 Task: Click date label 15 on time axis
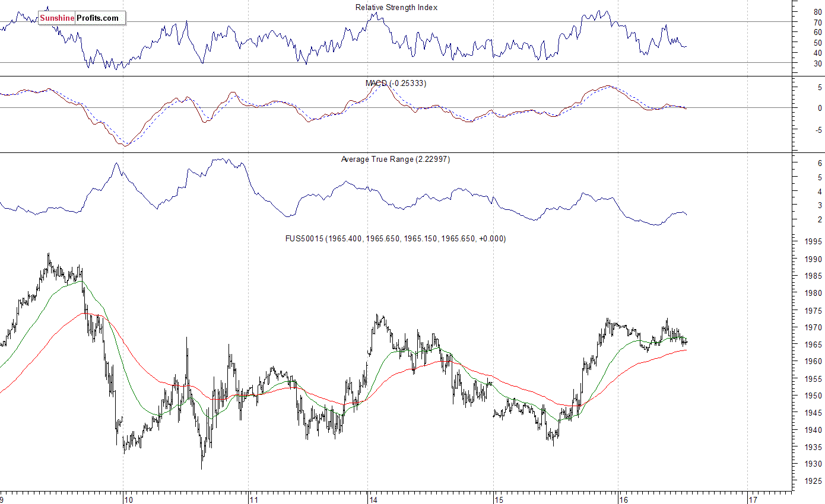(x=499, y=499)
